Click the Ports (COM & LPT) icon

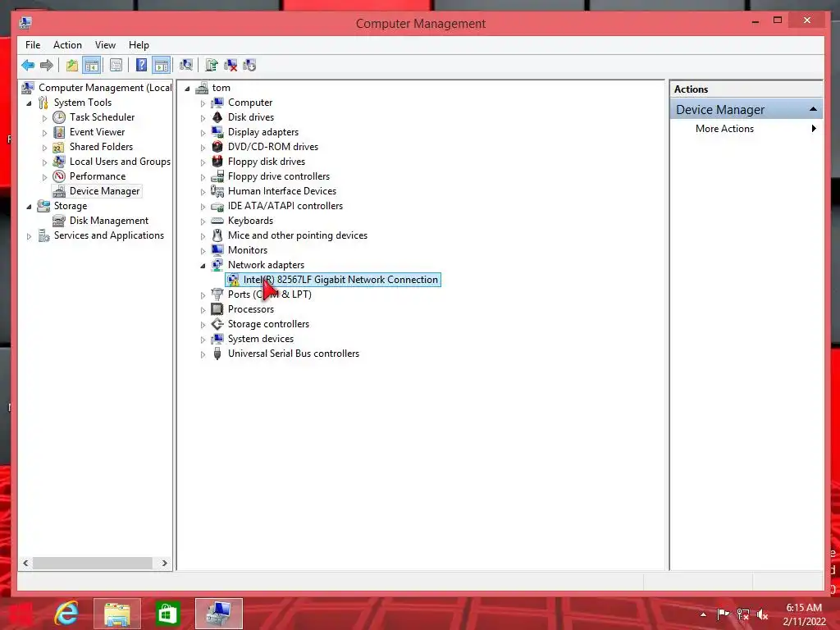pos(217,294)
